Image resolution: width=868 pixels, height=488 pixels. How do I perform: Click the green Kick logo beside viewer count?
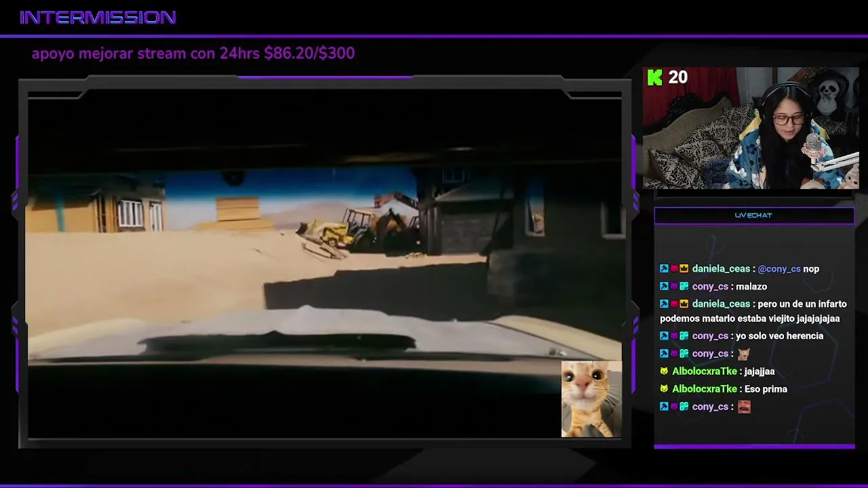coord(654,77)
